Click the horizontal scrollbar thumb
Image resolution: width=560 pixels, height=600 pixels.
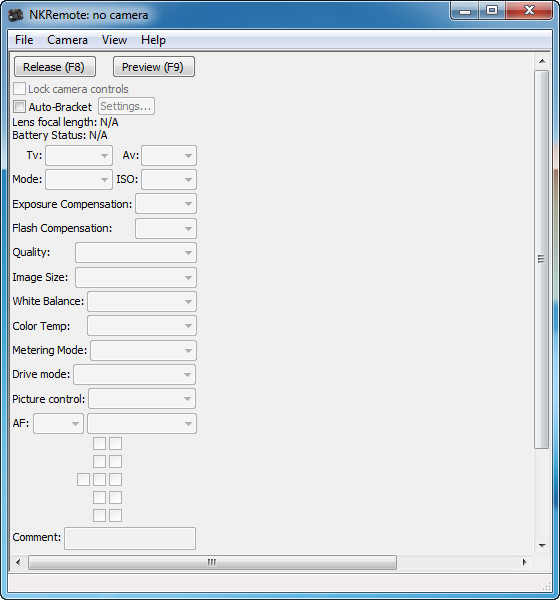[212, 562]
